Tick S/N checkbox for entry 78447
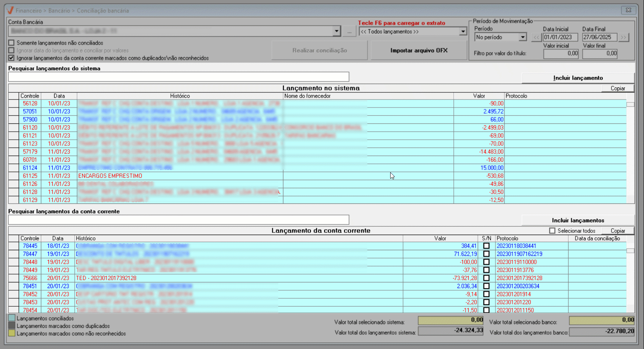The height and width of the screenshot is (349, 644). click(486, 254)
